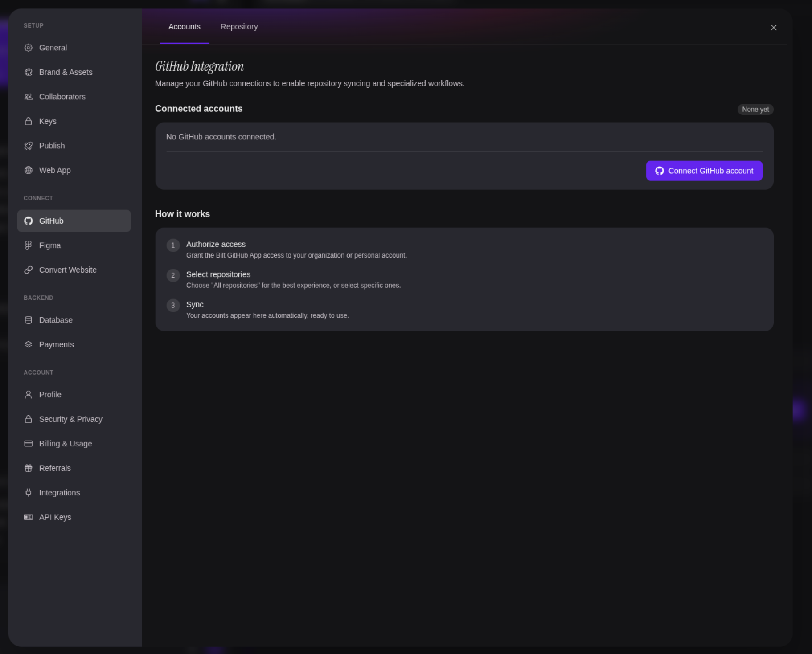Select the Figma logo icon

point(29,245)
